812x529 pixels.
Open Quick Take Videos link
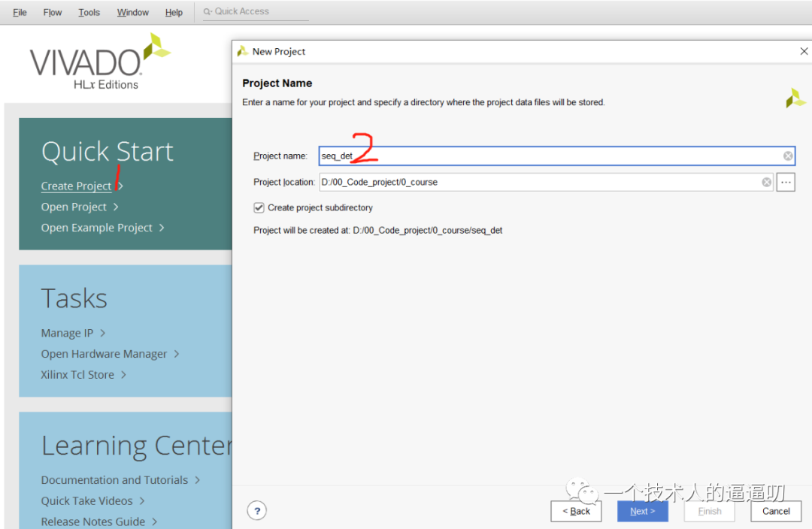[87, 501]
